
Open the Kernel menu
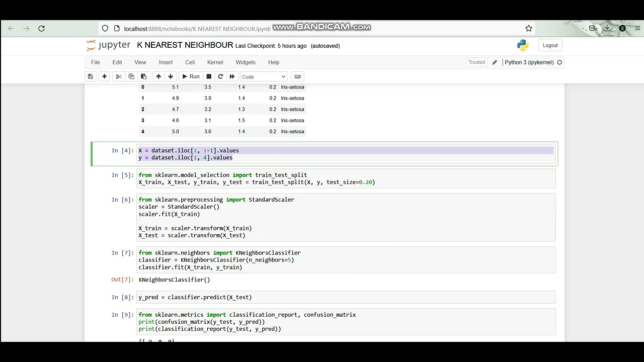(215, 62)
